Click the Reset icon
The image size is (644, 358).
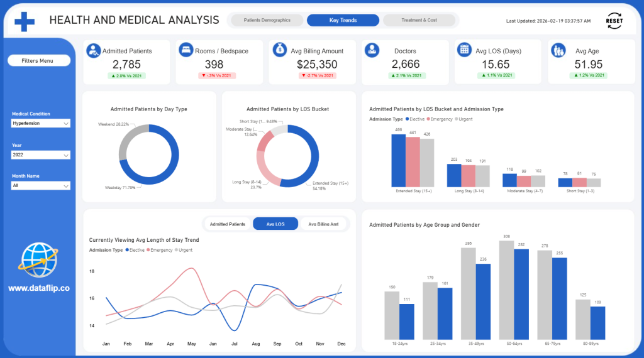(x=614, y=21)
